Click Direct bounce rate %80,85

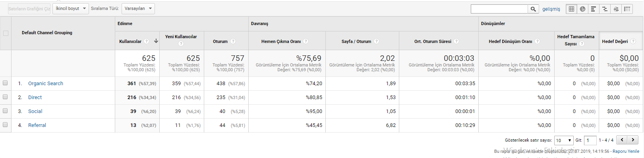(x=314, y=98)
